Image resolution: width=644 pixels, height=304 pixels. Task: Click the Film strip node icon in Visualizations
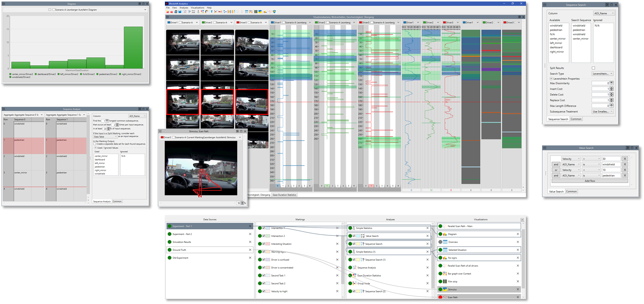(x=445, y=282)
